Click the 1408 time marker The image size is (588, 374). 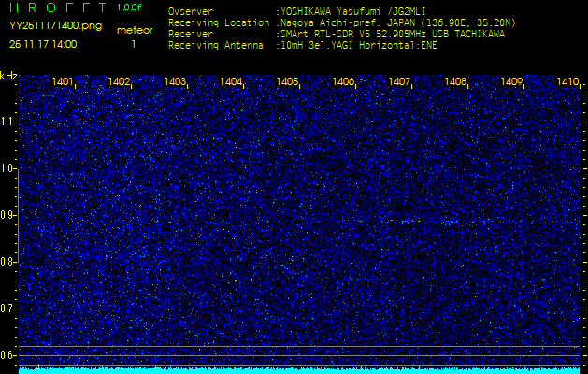click(x=455, y=81)
